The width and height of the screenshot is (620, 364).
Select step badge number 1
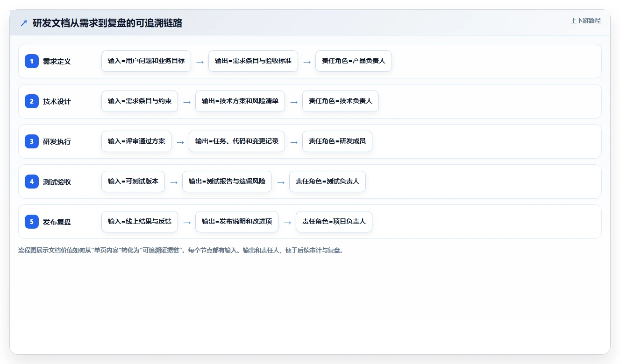(32, 61)
